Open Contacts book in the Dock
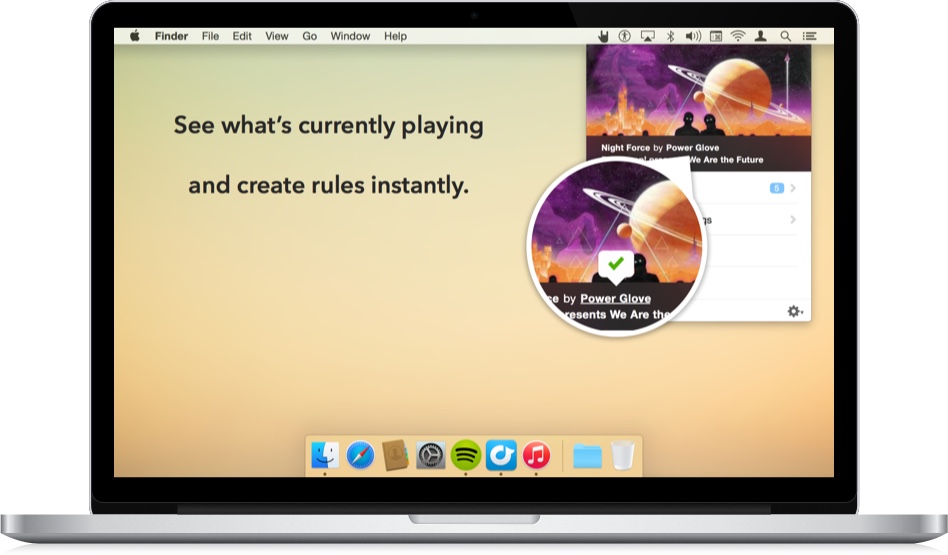This screenshot has height=555, width=948. point(395,455)
